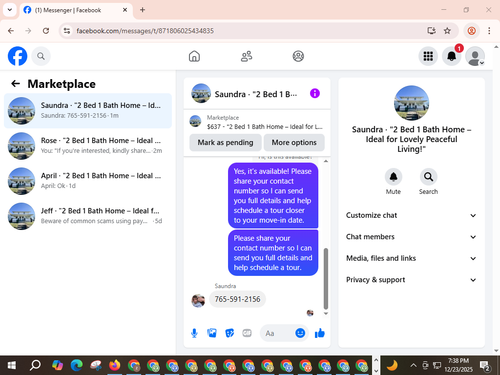Click the 'Please share your contact number' bubble
500x375 pixels.
pos(273,253)
